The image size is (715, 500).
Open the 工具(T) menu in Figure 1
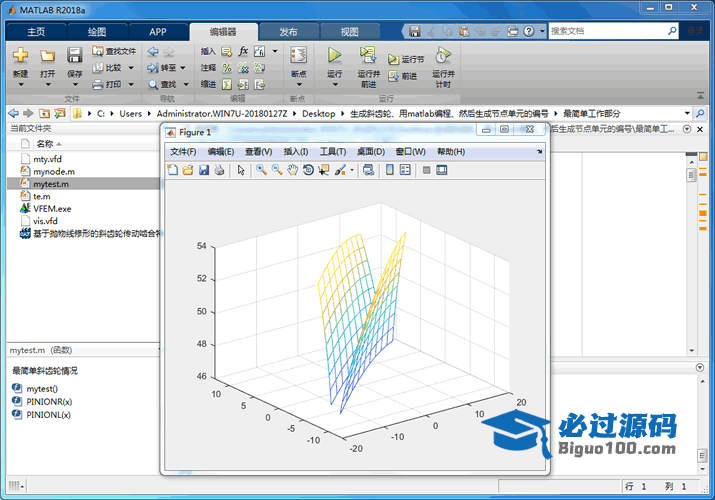click(332, 151)
